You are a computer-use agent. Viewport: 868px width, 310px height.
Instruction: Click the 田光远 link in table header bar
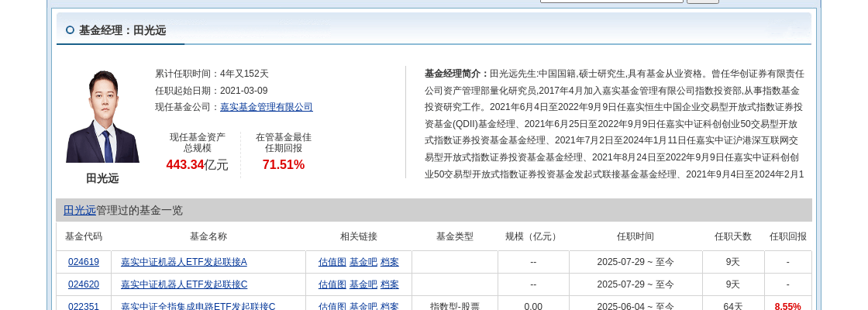click(x=79, y=210)
